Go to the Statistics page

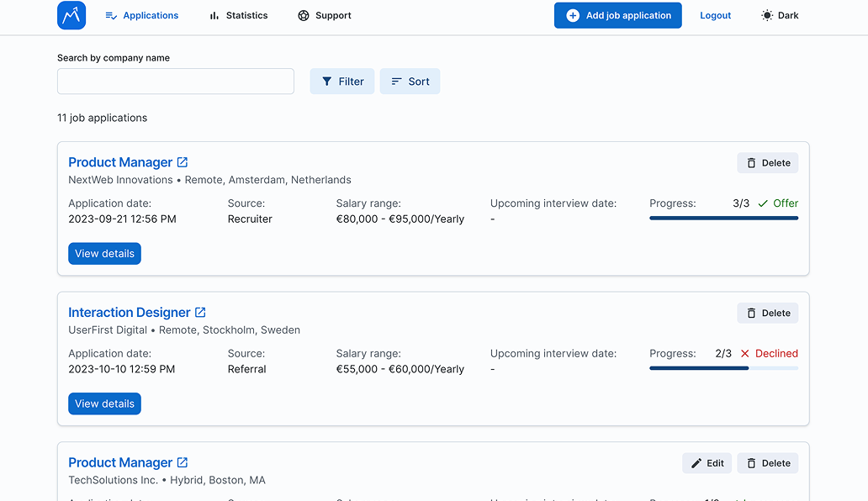(x=239, y=15)
